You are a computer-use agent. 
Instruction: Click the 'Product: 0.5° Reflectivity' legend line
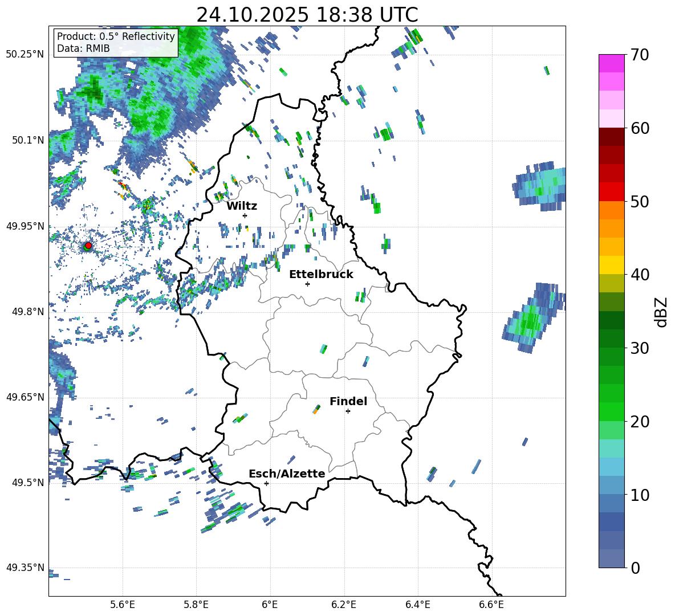(116, 36)
